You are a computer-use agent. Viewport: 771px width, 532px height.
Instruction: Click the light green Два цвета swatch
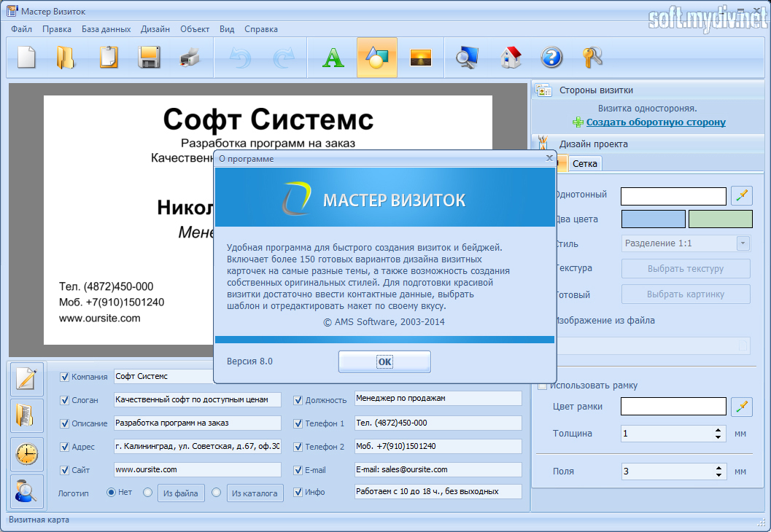click(x=721, y=219)
